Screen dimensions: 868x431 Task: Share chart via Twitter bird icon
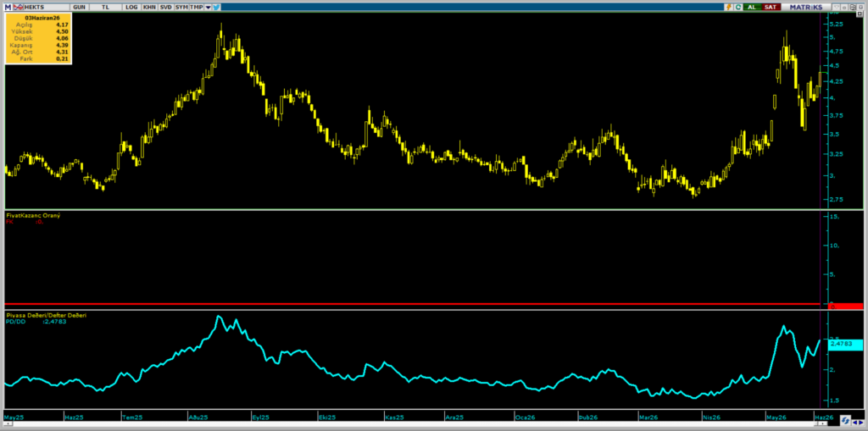click(x=216, y=7)
